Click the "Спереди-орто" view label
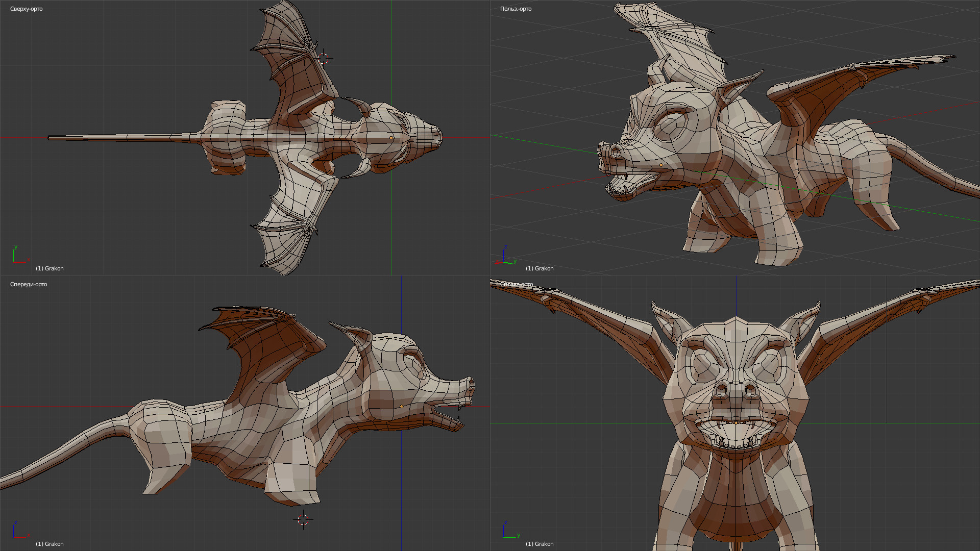Viewport: 980px width, 551px height. [29, 284]
